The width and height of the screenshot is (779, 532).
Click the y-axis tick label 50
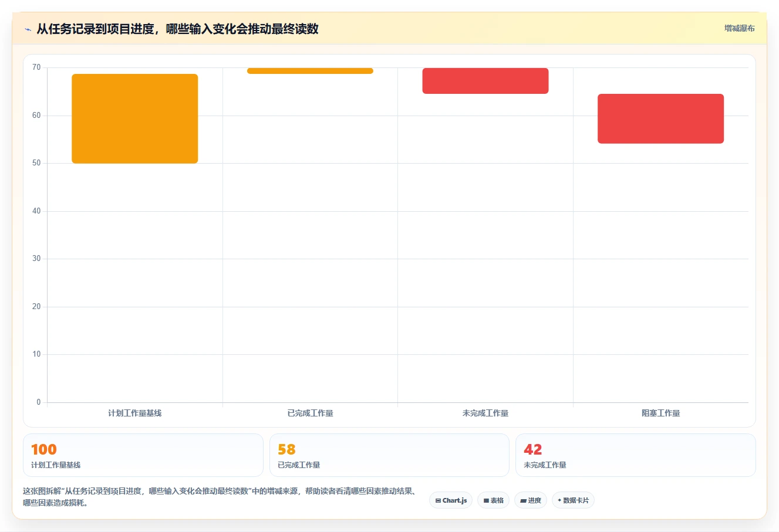pyautogui.click(x=36, y=163)
